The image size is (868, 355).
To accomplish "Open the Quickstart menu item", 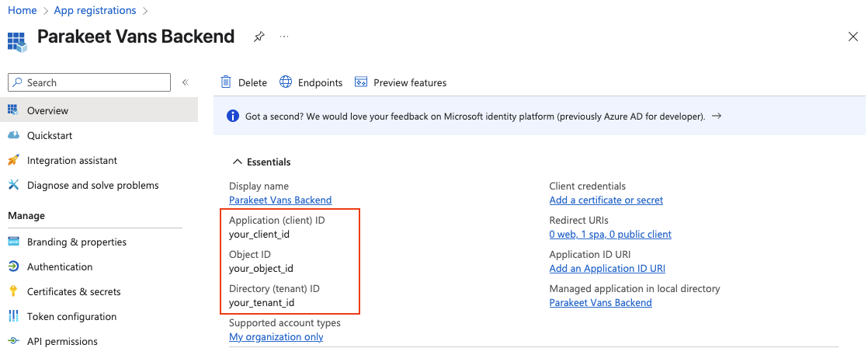I will click(x=49, y=136).
